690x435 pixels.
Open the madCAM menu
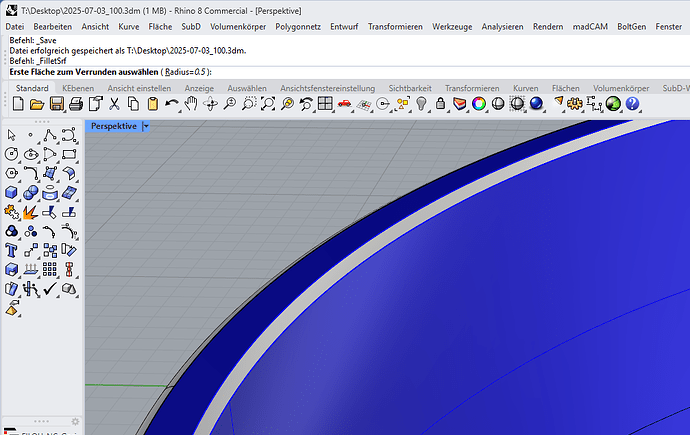[590, 27]
